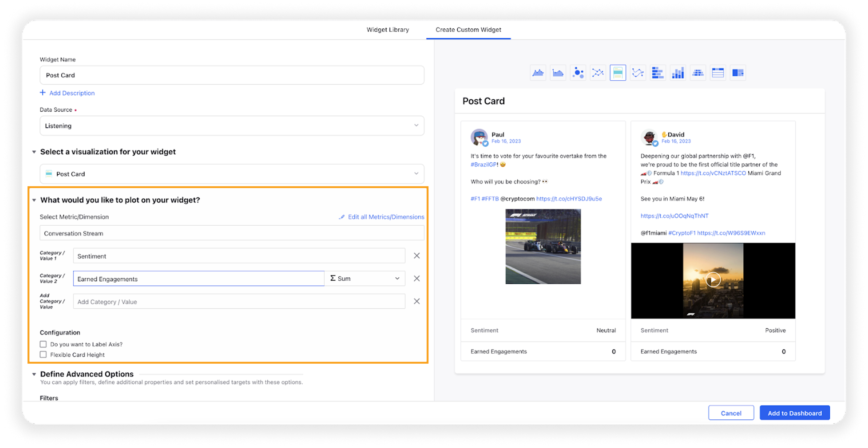This screenshot has width=868, height=448.
Task: Pick the spline line chart icon
Action: click(x=638, y=73)
